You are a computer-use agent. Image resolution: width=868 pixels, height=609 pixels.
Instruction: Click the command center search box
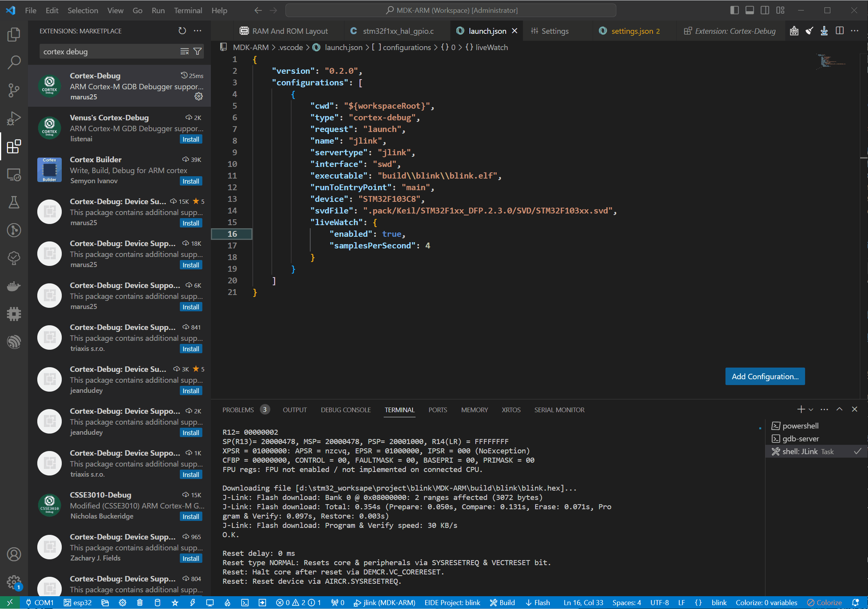pyautogui.click(x=451, y=10)
